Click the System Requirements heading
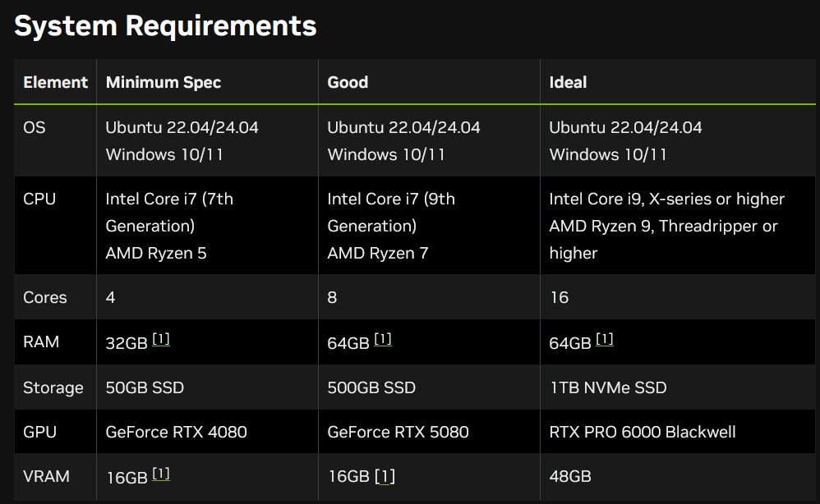The height and width of the screenshot is (504, 820). pos(165,25)
